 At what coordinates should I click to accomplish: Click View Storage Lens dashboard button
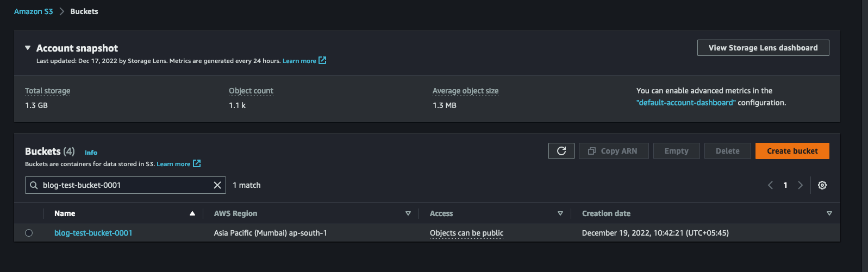pyautogui.click(x=763, y=48)
